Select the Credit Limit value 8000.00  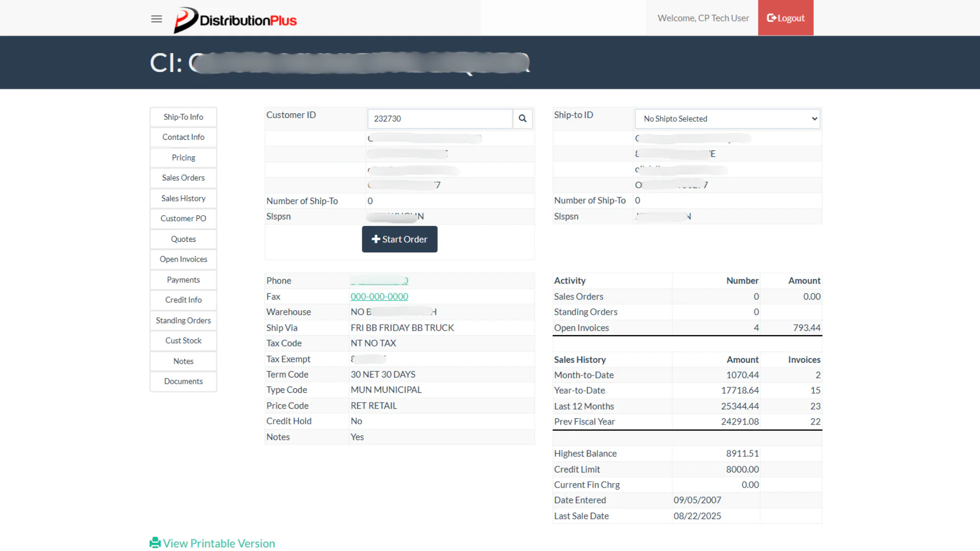pyautogui.click(x=742, y=469)
